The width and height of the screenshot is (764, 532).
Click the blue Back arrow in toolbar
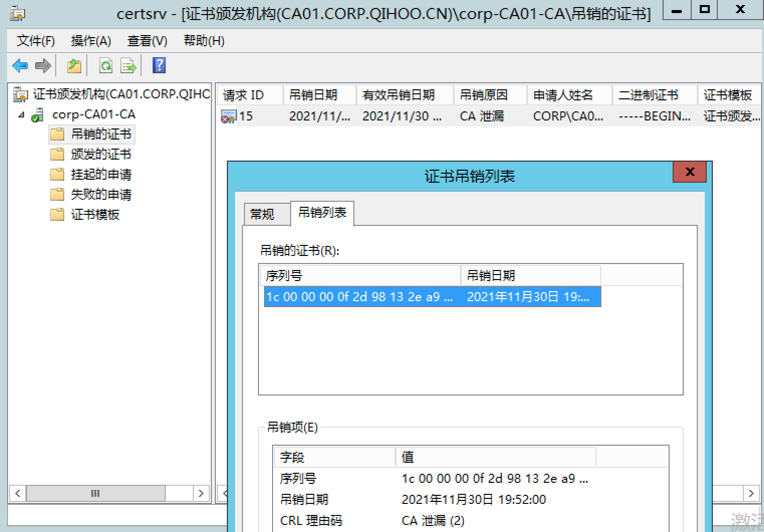(x=20, y=66)
